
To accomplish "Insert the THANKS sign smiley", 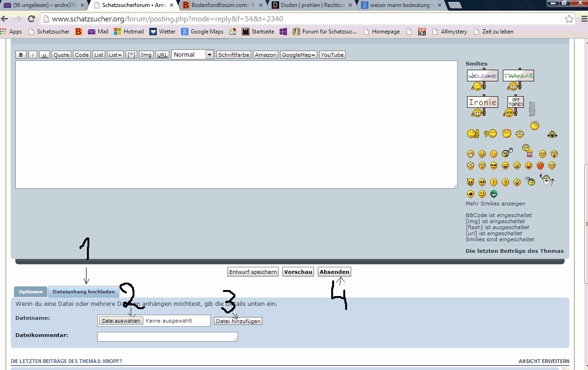I will point(518,79).
